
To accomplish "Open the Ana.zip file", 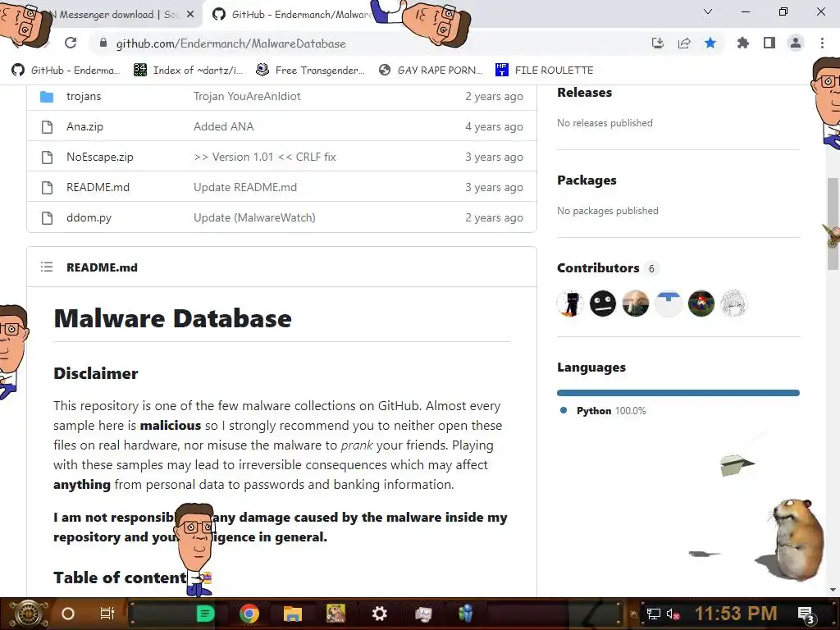I will (84, 127).
